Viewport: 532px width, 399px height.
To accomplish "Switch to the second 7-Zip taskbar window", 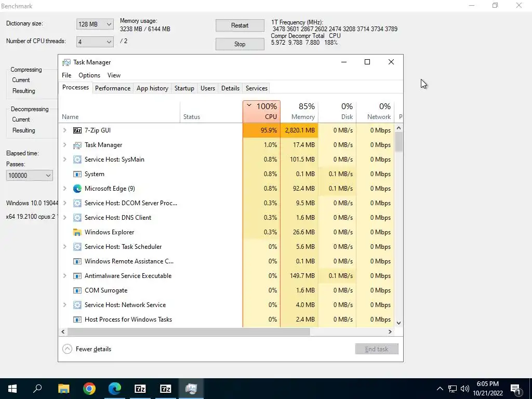I will pyautogui.click(x=166, y=389).
